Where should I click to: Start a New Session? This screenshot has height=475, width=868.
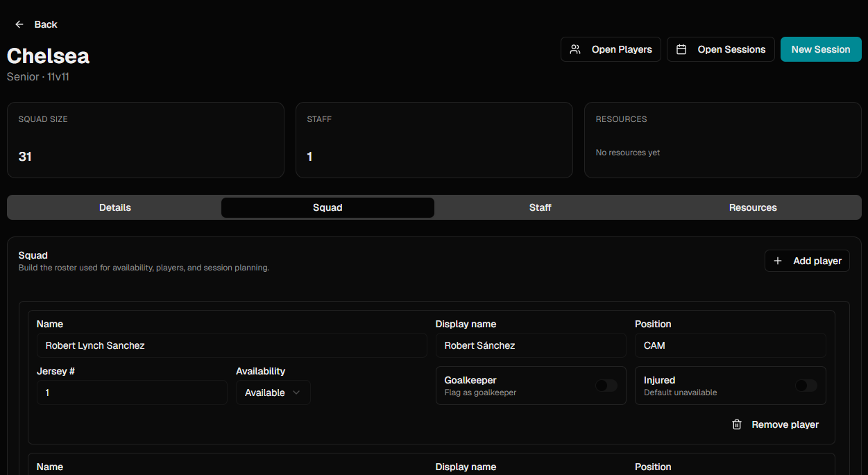tap(821, 49)
